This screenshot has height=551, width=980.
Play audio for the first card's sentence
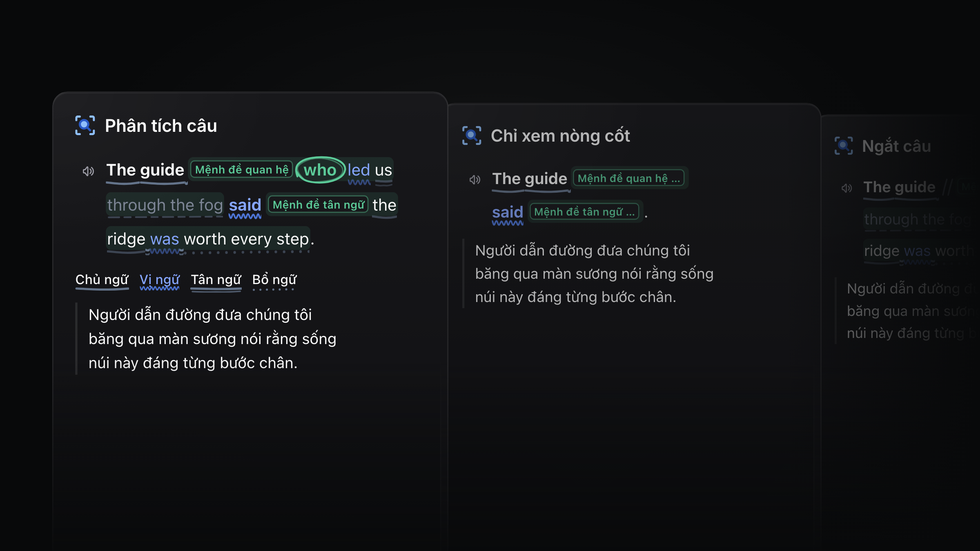click(x=88, y=171)
